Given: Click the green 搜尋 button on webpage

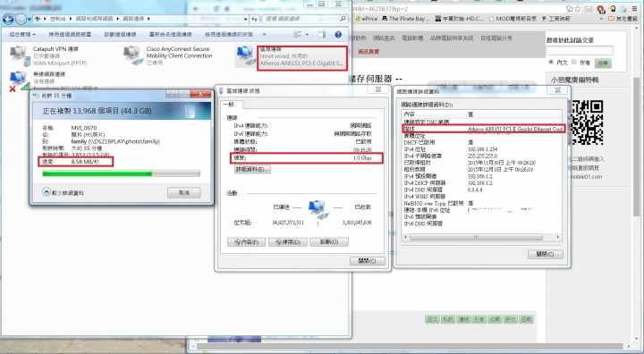Looking at the screenshot, I should [x=603, y=63].
